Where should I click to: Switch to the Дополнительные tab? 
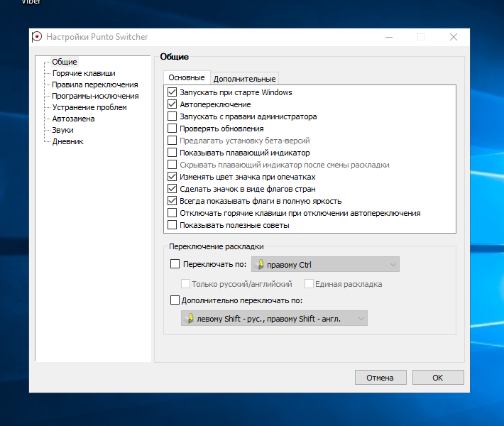point(244,79)
